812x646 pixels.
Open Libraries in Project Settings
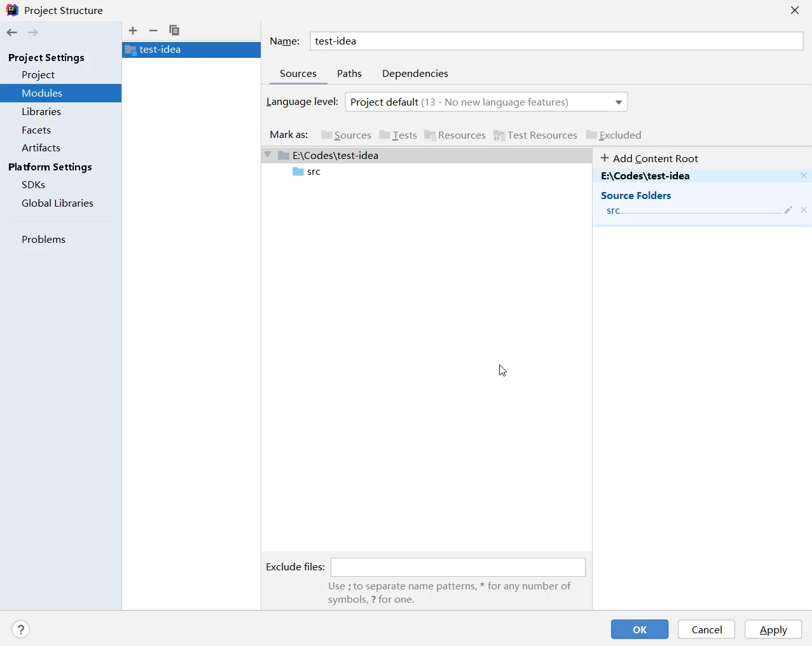tap(41, 111)
